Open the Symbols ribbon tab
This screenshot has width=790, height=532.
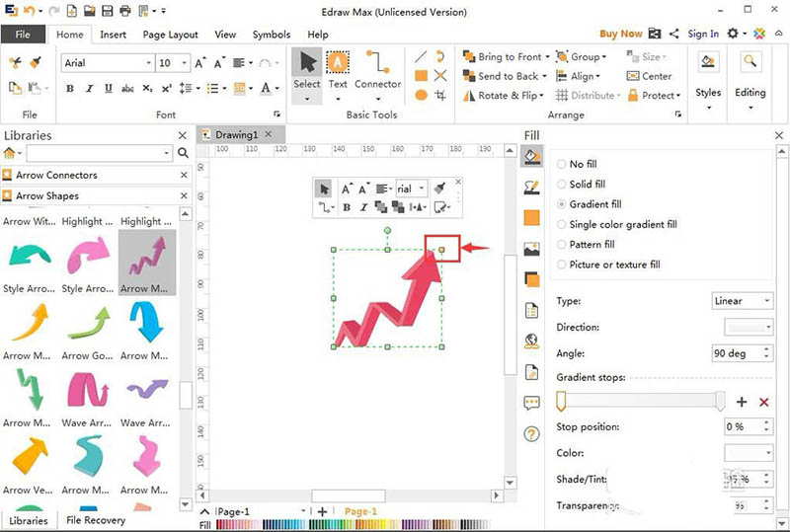click(271, 35)
